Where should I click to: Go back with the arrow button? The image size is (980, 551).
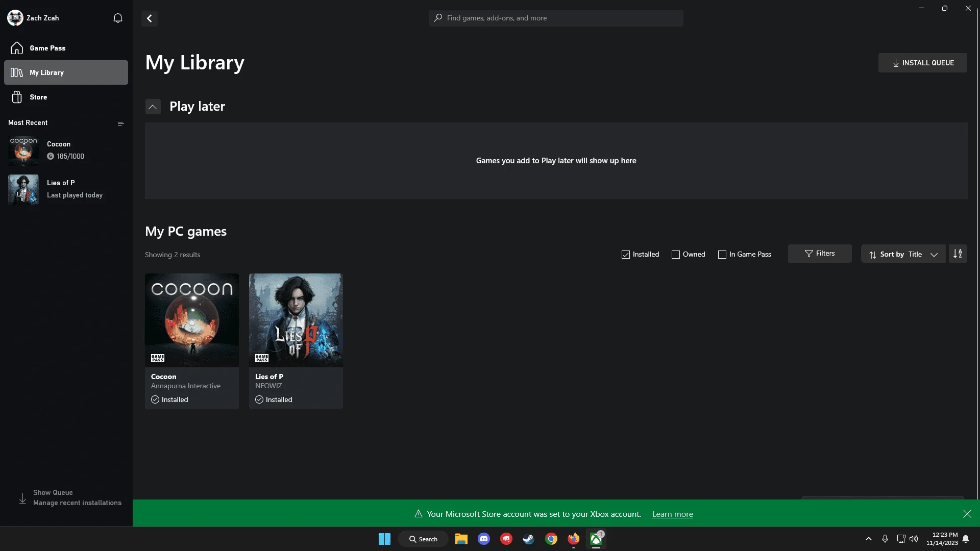pyautogui.click(x=150, y=18)
